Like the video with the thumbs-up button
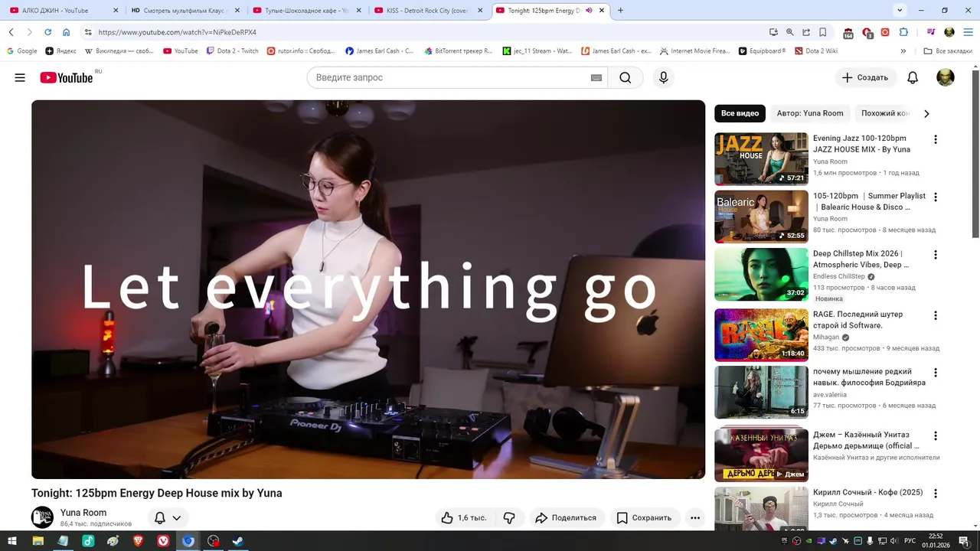This screenshot has height=551, width=980. click(464, 518)
